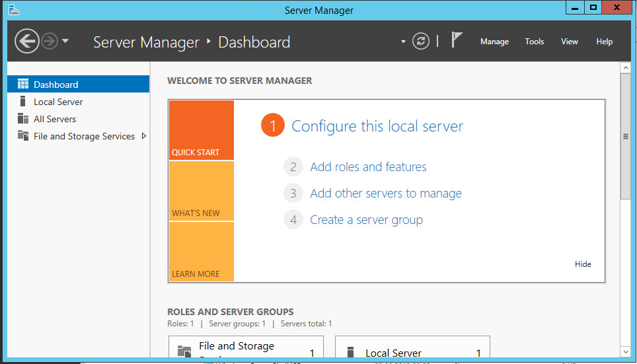The image size is (637, 364).
Task: Click the 'Roles: 1' text
Action: pos(180,324)
